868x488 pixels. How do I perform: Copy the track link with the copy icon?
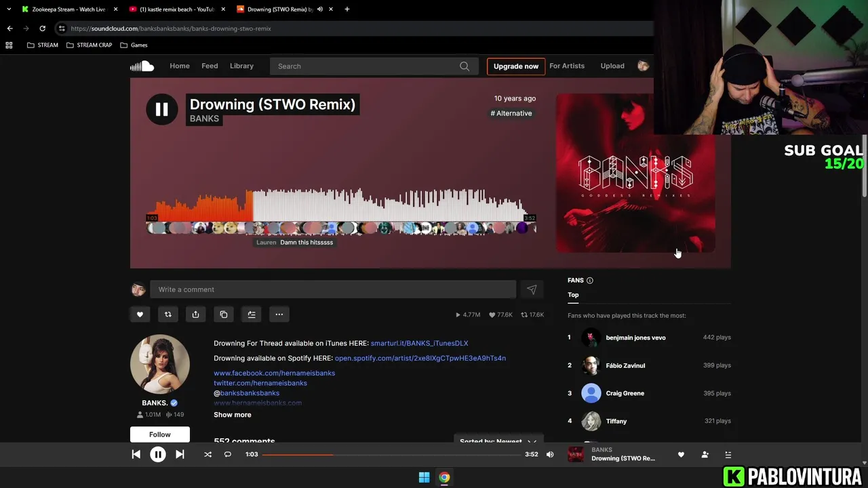[x=223, y=314]
